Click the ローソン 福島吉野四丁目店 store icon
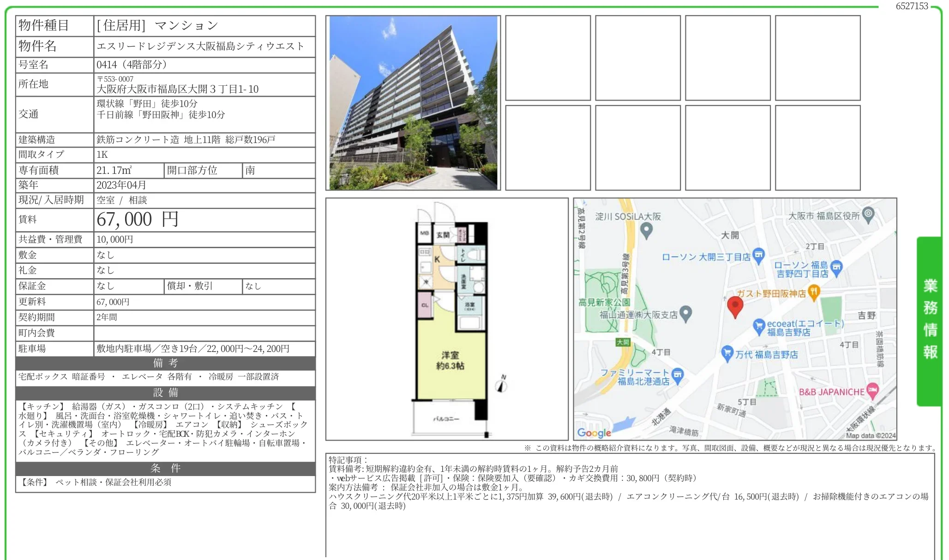The width and height of the screenshot is (949, 560). [x=836, y=268]
